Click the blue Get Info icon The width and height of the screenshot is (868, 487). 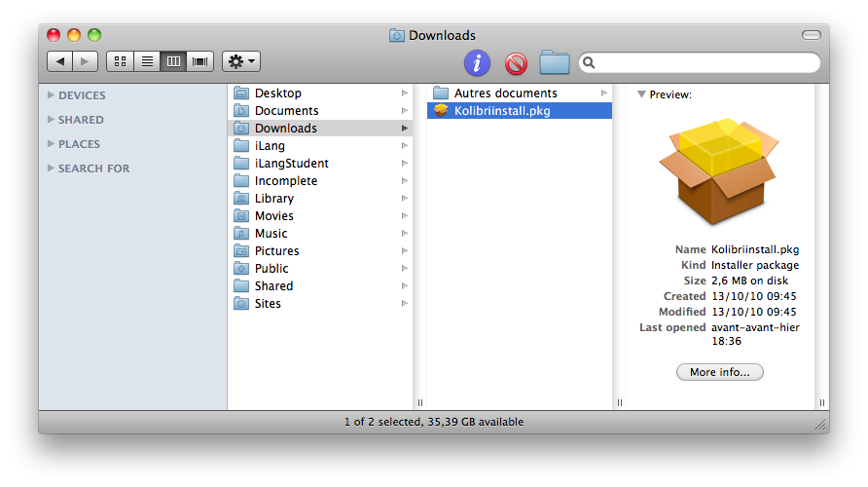click(x=477, y=62)
